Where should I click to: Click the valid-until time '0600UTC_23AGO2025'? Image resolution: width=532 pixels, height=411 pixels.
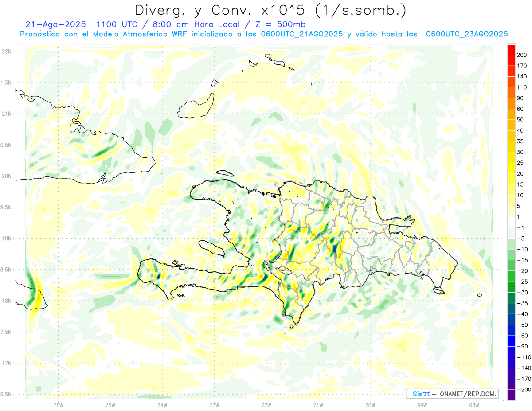point(467,34)
